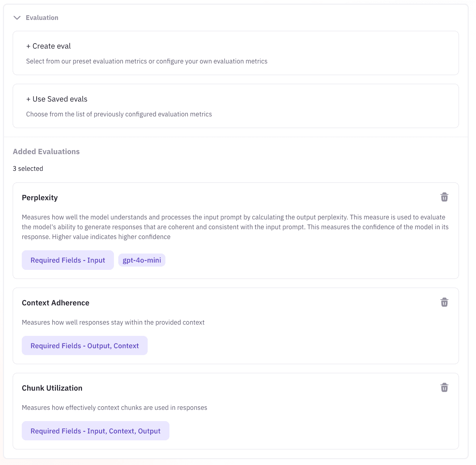Open the Use Saved evals card
Viewport: 476px width, 465px height.
tap(236, 106)
